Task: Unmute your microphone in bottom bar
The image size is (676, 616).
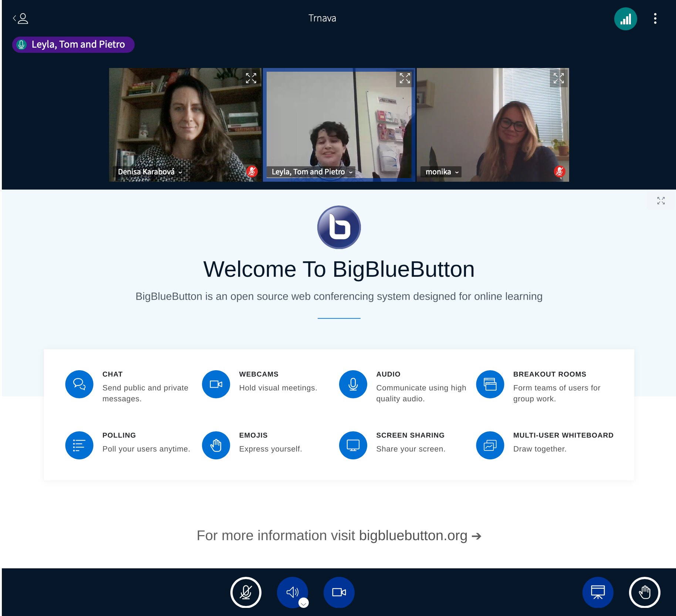Action: [x=246, y=592]
